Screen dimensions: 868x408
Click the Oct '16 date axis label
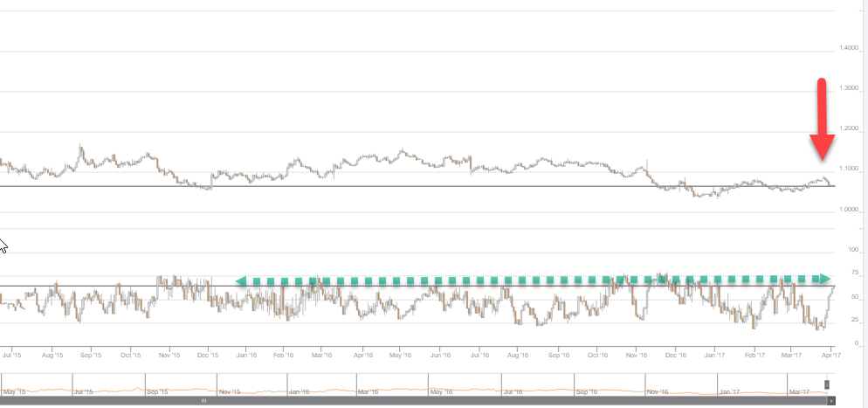597,356
